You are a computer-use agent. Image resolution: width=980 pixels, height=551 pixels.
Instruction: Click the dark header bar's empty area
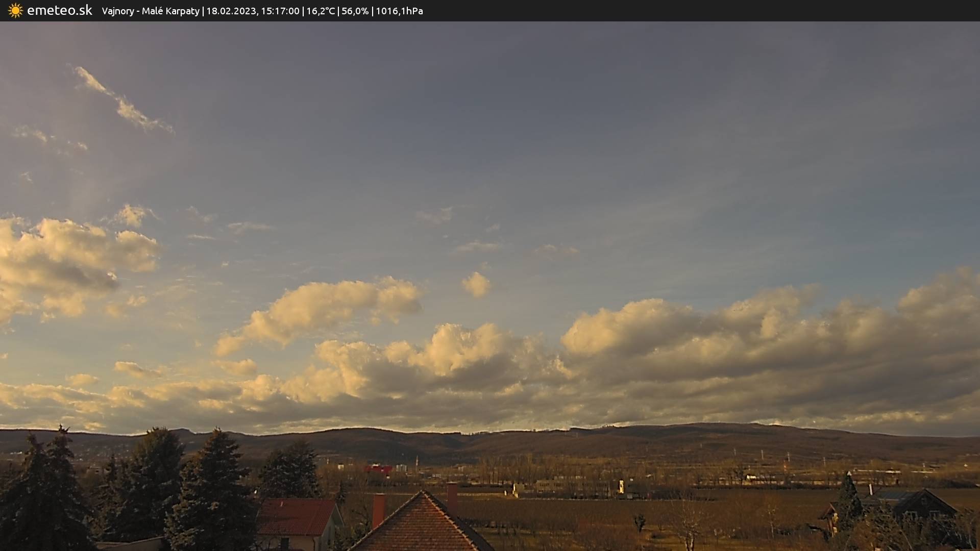pos(715,11)
